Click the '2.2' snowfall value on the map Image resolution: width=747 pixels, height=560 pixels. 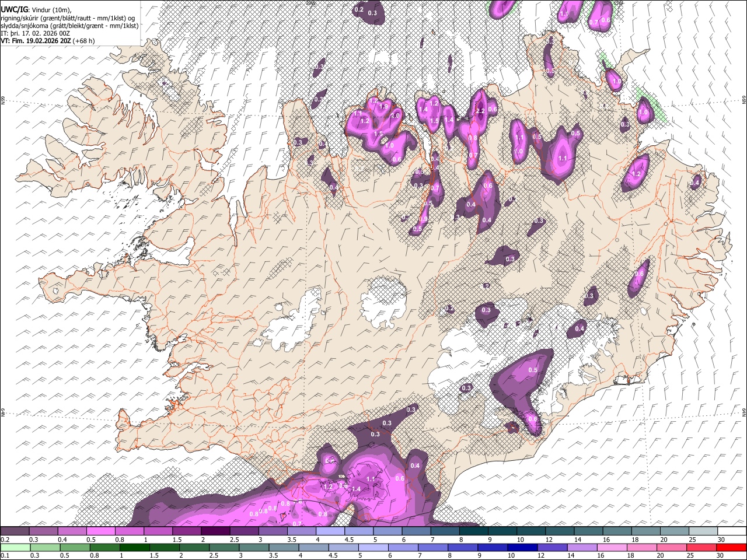click(481, 111)
